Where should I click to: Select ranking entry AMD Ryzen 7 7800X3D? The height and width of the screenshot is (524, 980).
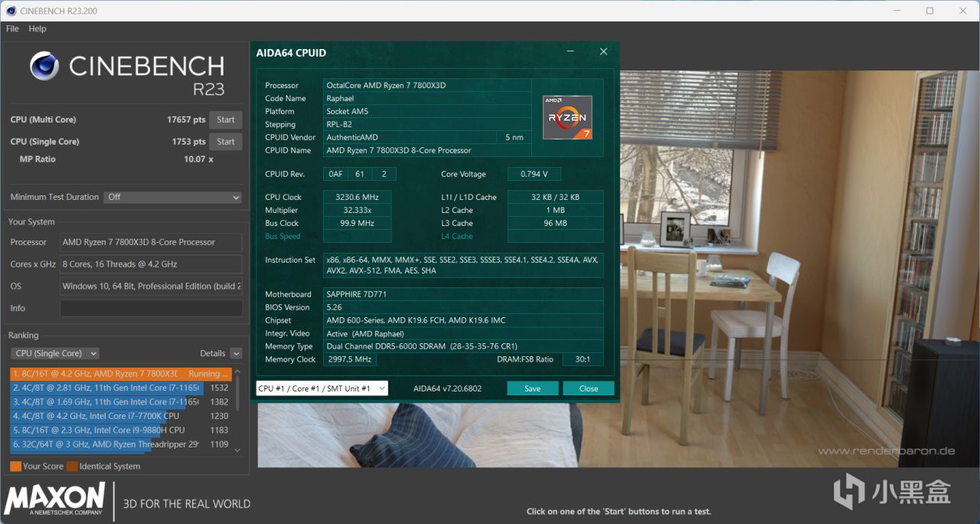point(121,374)
